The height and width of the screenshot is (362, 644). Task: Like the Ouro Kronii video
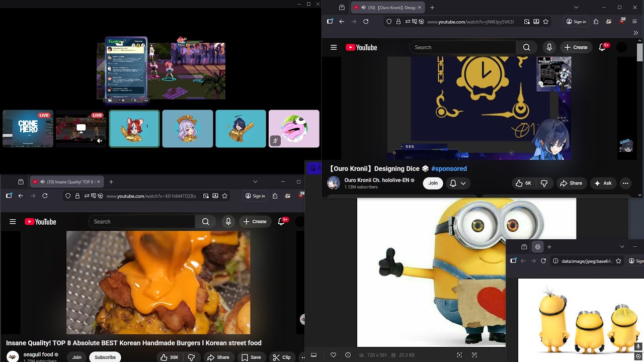(523, 183)
